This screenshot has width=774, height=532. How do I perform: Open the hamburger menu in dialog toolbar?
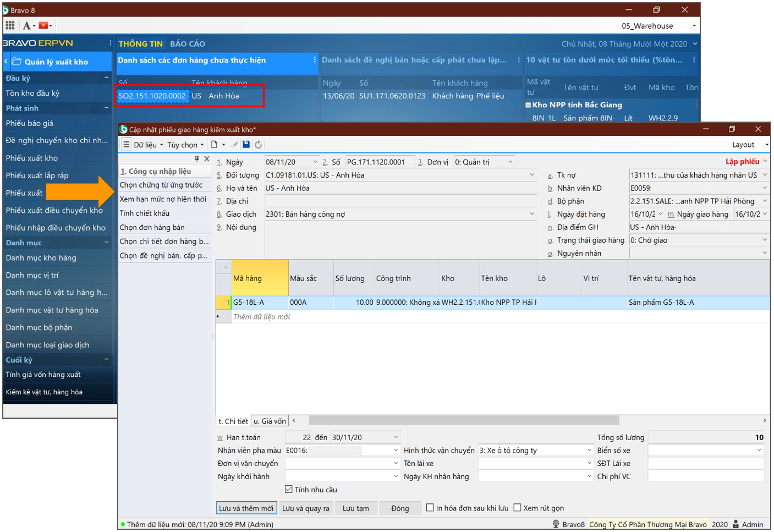[127, 145]
